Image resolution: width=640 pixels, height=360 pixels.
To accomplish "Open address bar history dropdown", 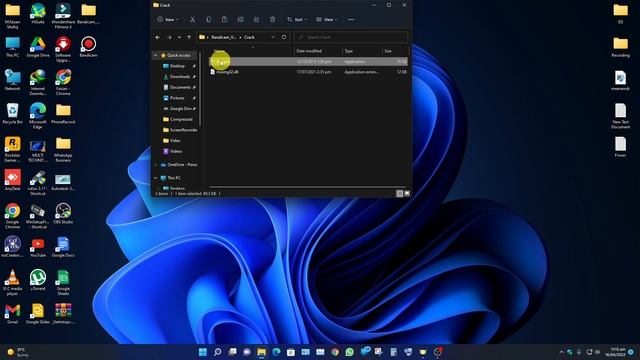I will coord(273,37).
